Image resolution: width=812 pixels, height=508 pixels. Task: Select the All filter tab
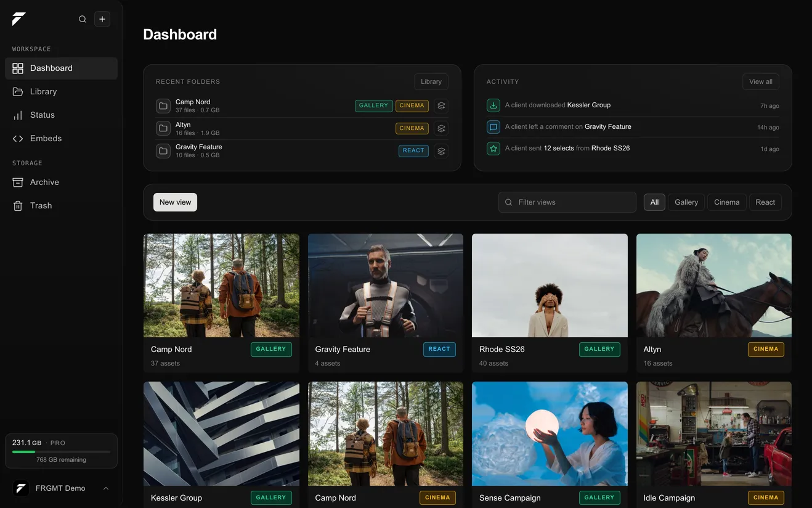click(654, 202)
